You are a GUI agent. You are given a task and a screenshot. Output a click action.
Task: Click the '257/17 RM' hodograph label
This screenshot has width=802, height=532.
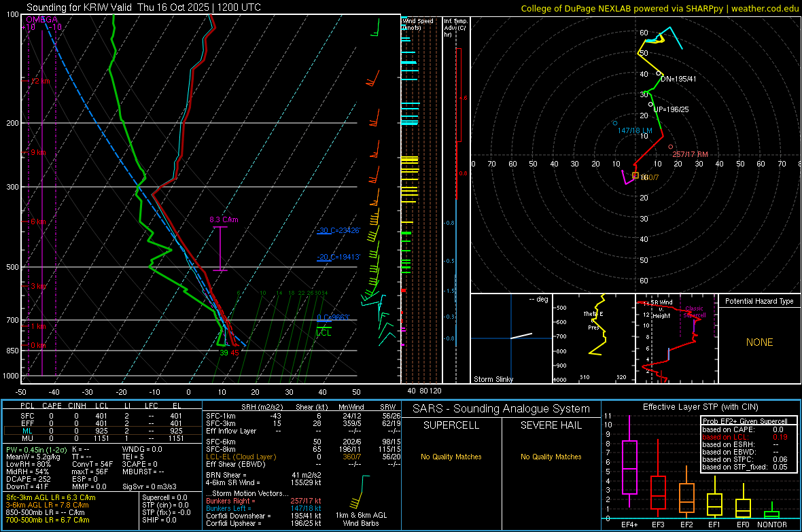pyautogui.click(x=690, y=154)
